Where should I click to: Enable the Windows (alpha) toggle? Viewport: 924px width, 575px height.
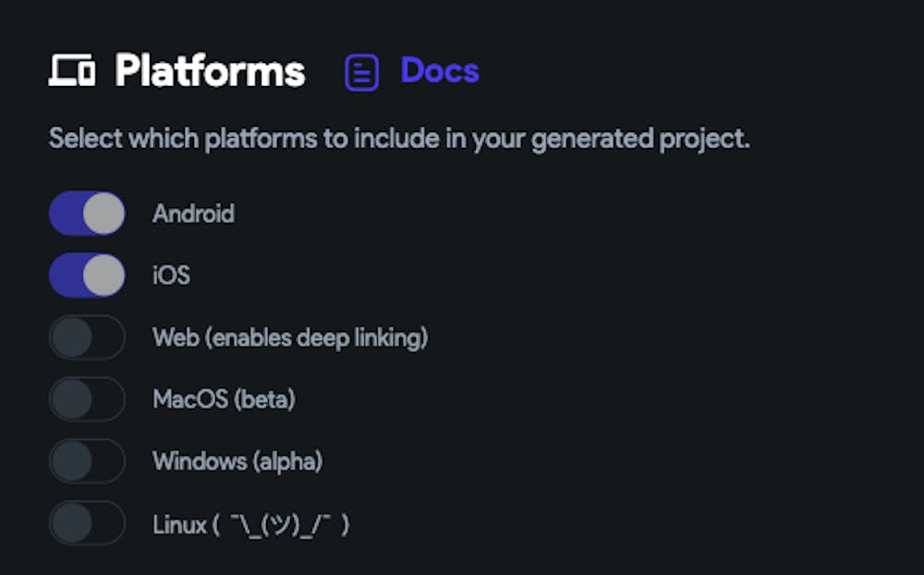tap(87, 461)
